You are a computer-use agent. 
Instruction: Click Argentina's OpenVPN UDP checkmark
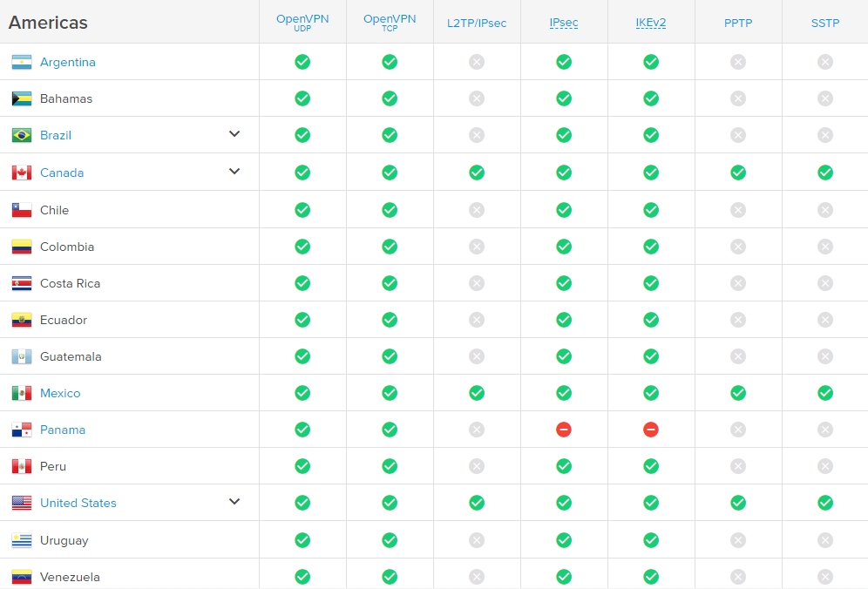[302, 62]
